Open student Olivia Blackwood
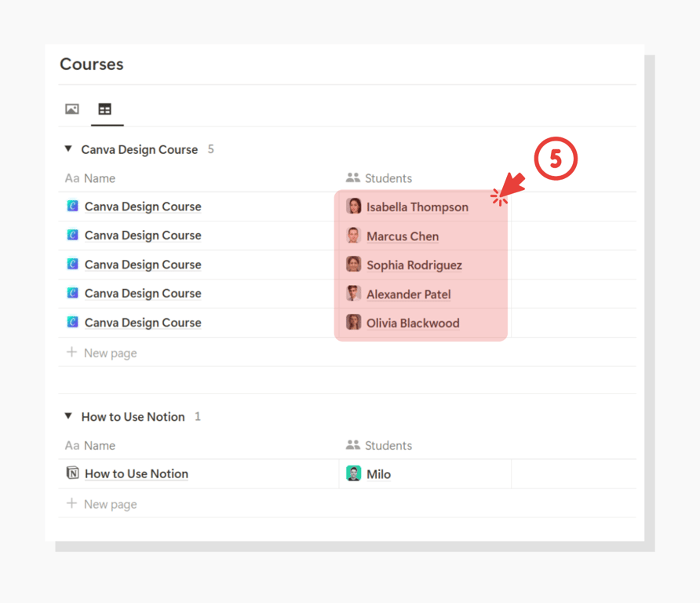Screen dimensions: 700x603 pyautogui.click(x=413, y=323)
